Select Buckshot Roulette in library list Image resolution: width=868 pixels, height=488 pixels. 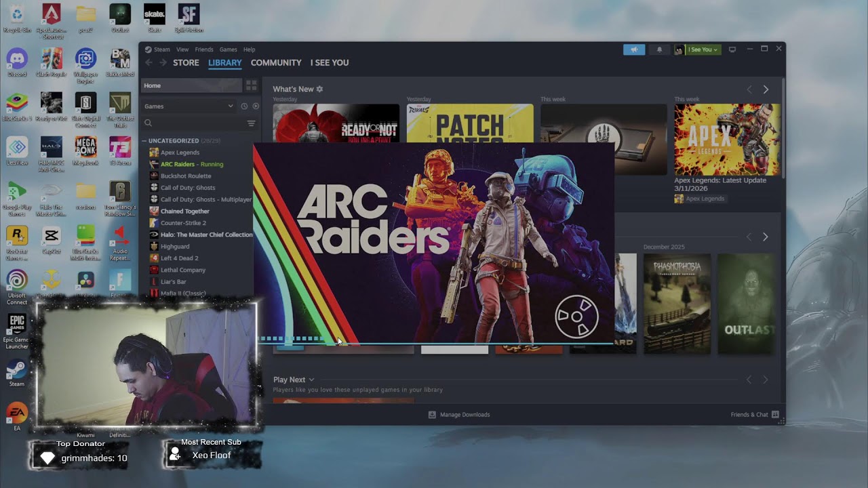[x=186, y=176]
